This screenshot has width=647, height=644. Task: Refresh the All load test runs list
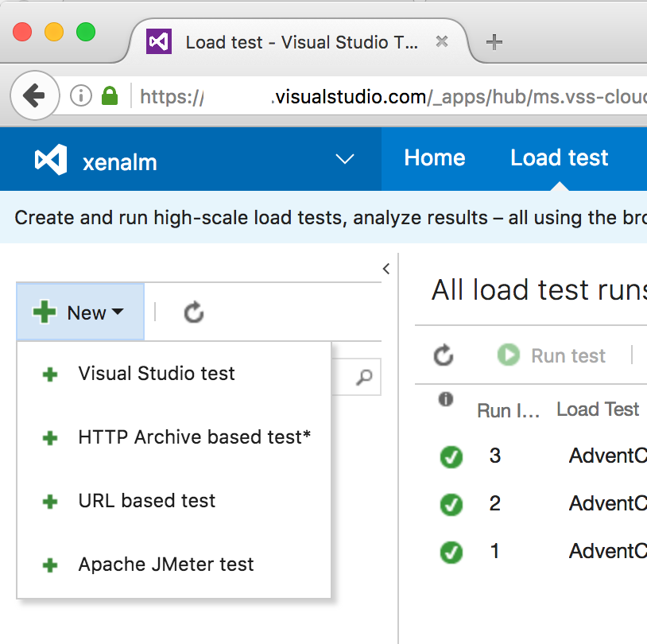point(444,355)
